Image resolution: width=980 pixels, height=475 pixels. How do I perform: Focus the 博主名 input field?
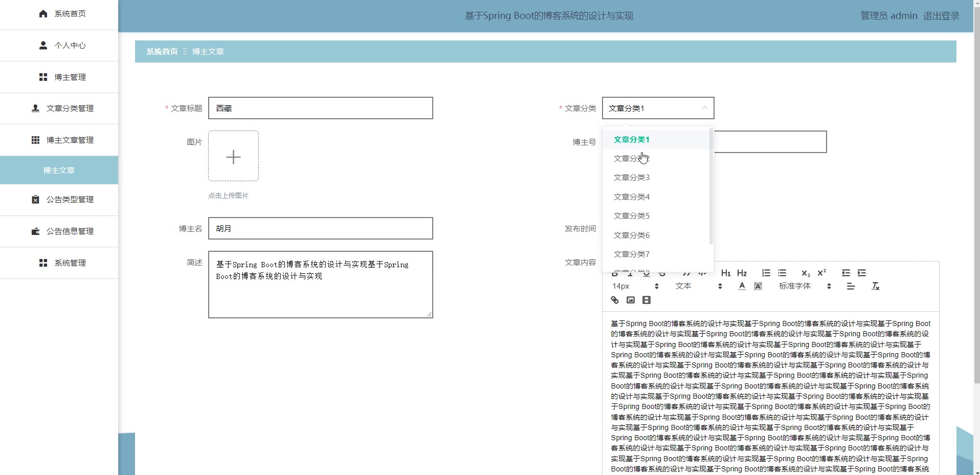pos(321,228)
